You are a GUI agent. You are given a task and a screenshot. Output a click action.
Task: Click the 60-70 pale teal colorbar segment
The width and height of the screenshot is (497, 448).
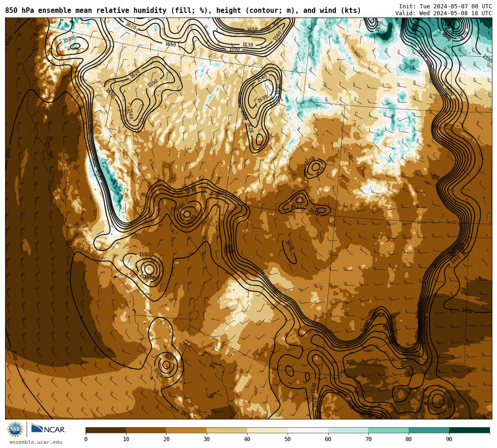pyautogui.click(x=348, y=430)
